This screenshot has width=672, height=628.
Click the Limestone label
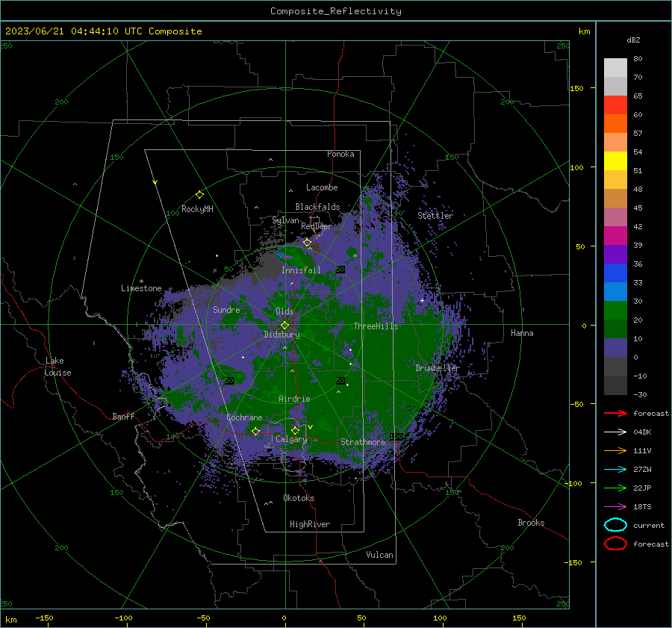click(x=141, y=288)
